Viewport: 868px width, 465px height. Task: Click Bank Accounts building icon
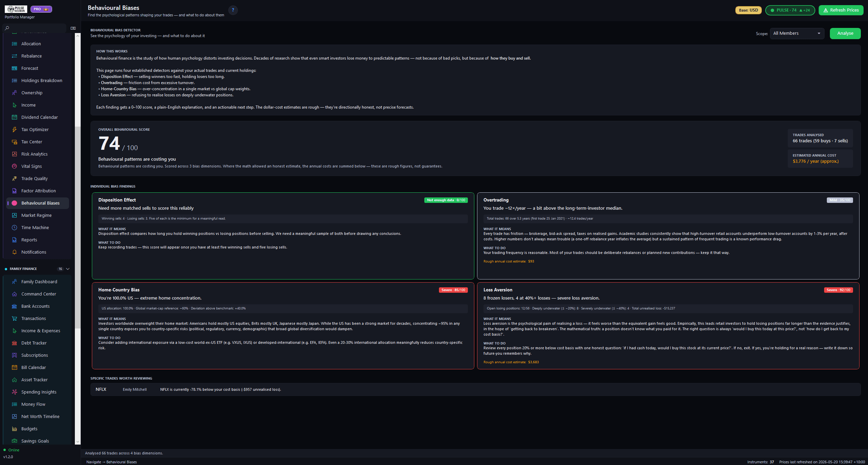coord(14,306)
